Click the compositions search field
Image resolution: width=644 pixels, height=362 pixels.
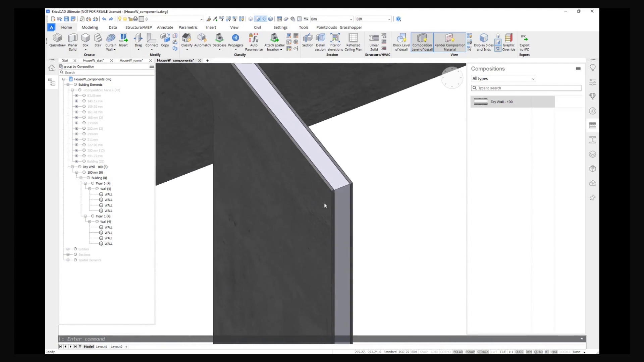tap(526, 88)
